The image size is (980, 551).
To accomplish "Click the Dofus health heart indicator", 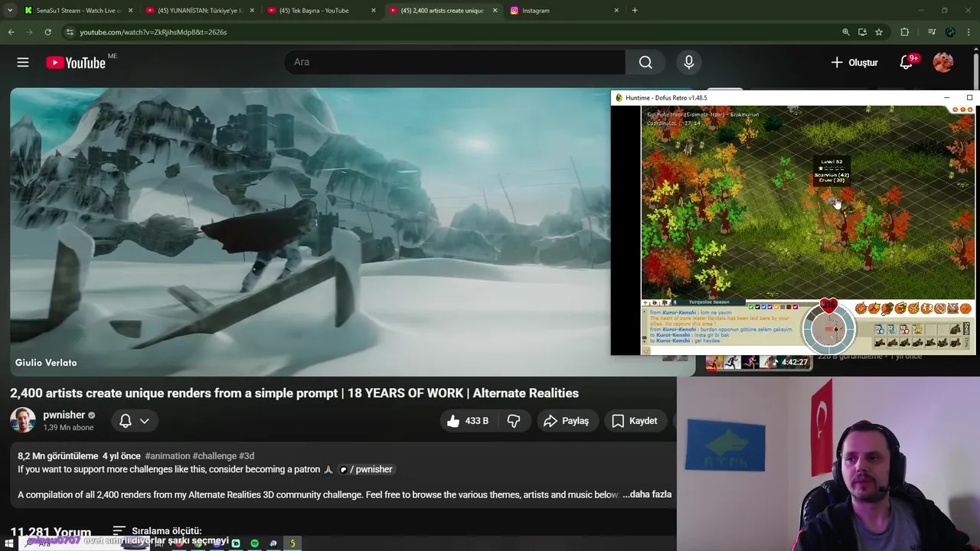I will 828,305.
